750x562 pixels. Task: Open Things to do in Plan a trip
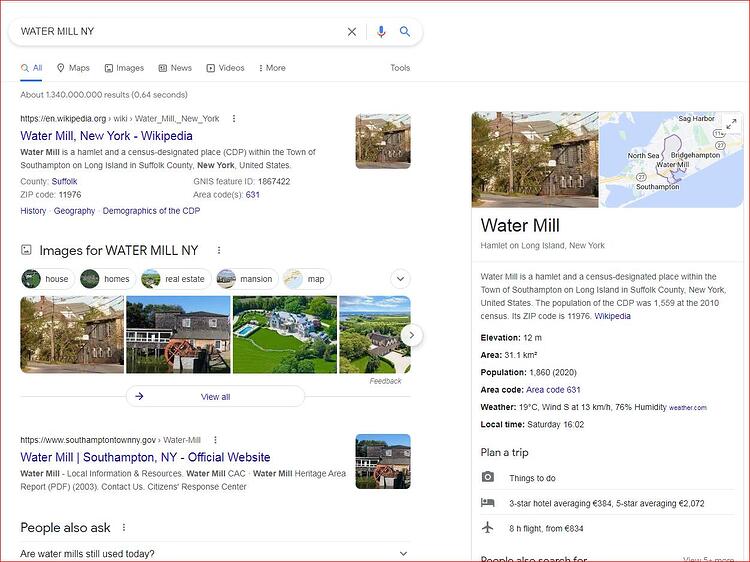click(532, 478)
